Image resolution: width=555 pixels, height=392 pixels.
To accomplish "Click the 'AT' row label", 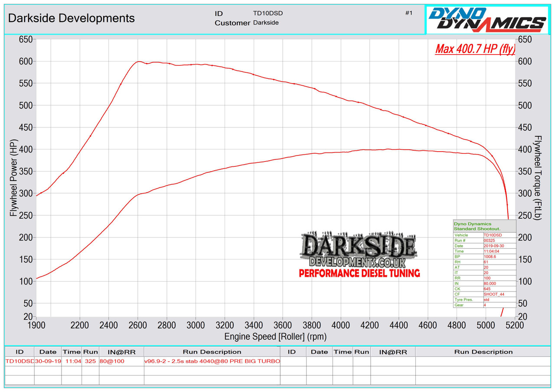I will click(x=457, y=267).
